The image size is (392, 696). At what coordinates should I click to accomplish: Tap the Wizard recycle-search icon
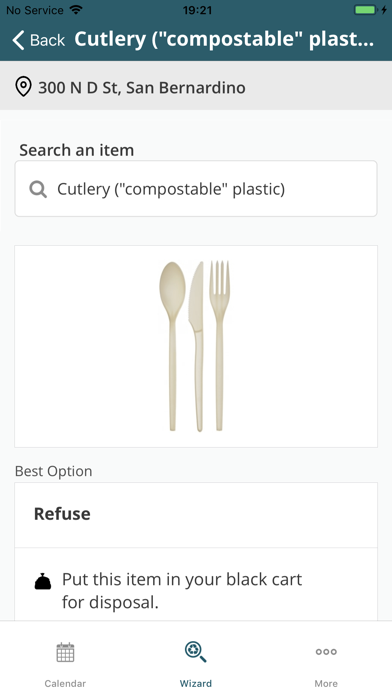(195, 652)
